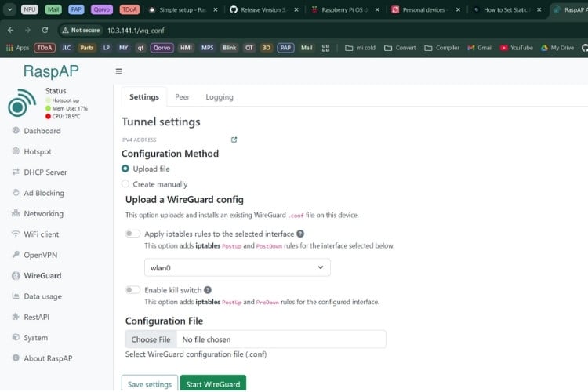Switch to Simple setup browser tab
This screenshot has height=392, width=588.
183,9
